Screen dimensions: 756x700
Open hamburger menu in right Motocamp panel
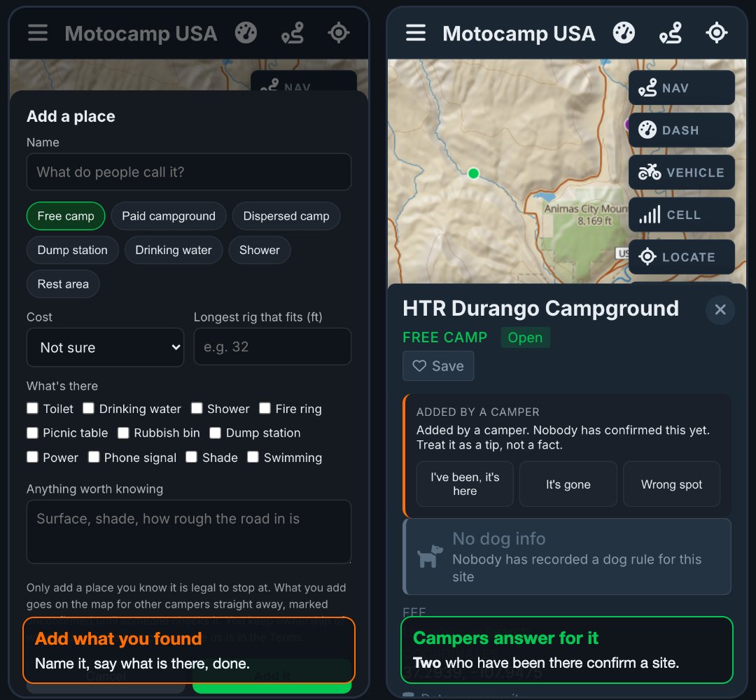tap(416, 34)
